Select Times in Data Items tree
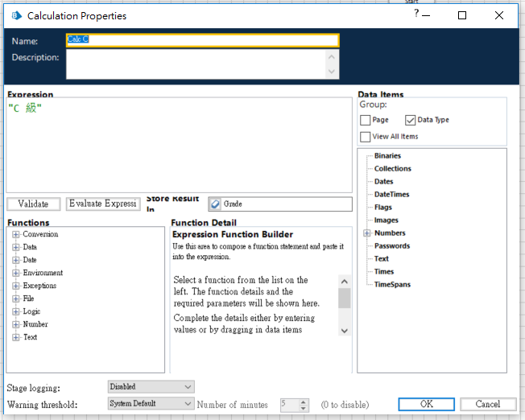This screenshot has width=525, height=420. [384, 272]
